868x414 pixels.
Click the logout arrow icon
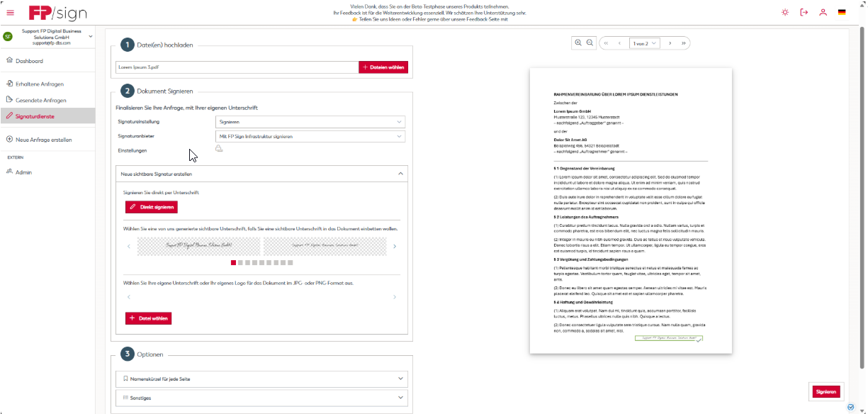[x=804, y=12]
